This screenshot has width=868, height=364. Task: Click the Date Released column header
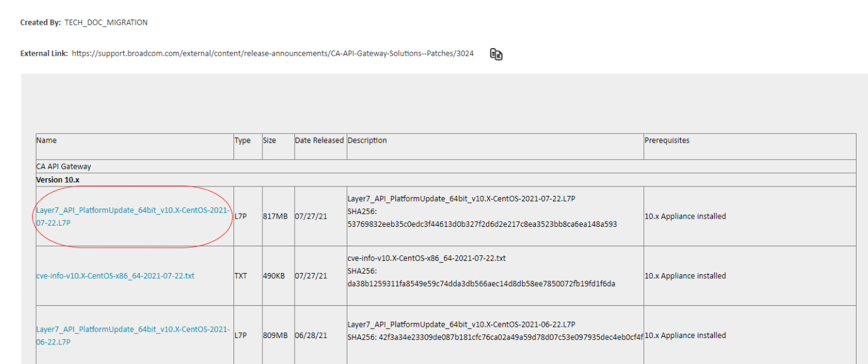(319, 140)
